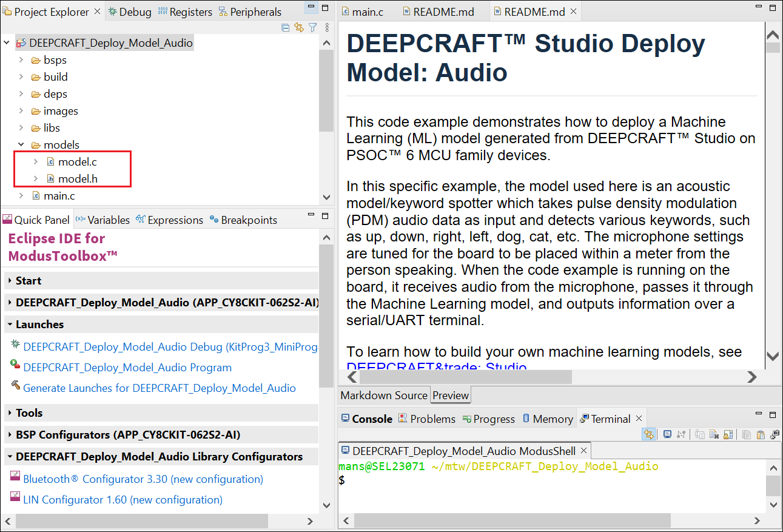Image resolution: width=783 pixels, height=532 pixels.
Task: Toggle terminal scroll lock arrows icon
Action: 648,434
